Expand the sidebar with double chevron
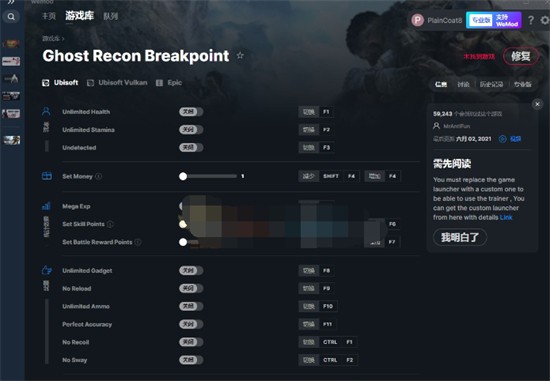Image resolution: width=550 pixels, height=381 pixels. point(11,2)
